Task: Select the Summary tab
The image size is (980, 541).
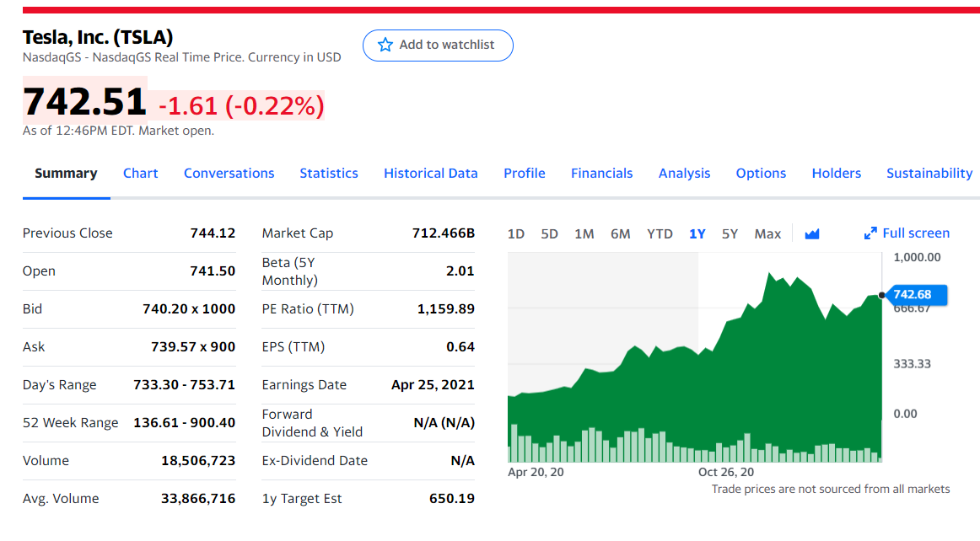Action: pyautogui.click(x=67, y=173)
